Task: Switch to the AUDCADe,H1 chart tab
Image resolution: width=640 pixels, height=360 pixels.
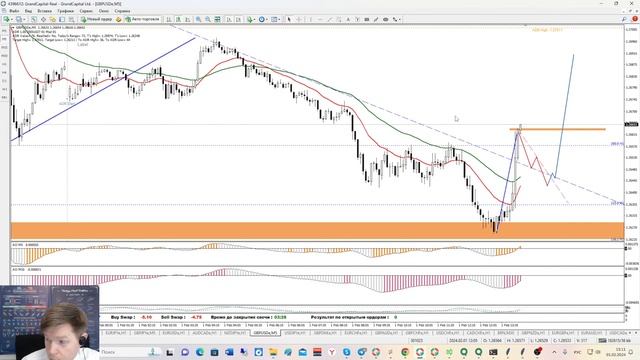Action: tap(204, 333)
